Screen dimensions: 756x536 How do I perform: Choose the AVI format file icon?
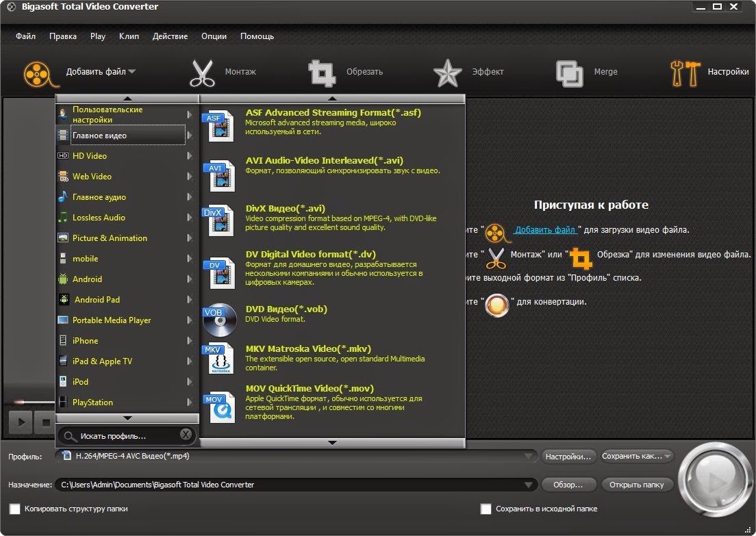point(219,175)
